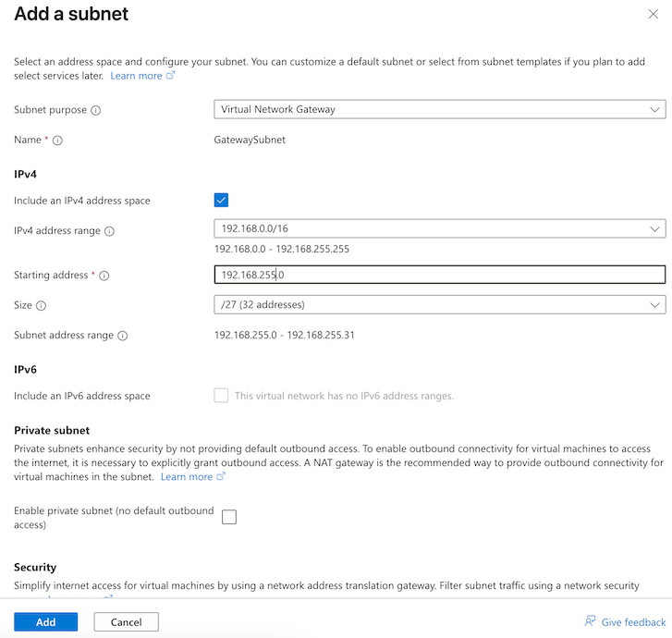Open the Learn more link under Private subnet

187,477
